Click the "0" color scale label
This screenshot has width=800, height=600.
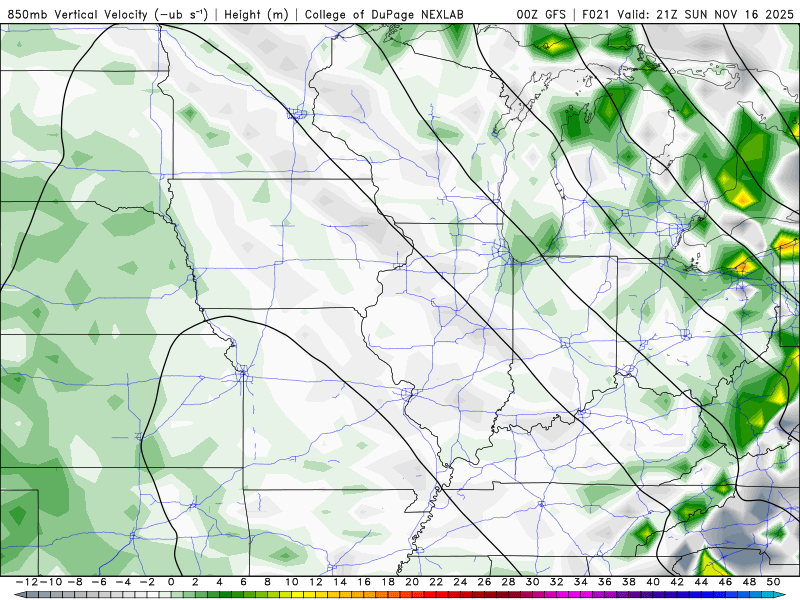[171, 582]
